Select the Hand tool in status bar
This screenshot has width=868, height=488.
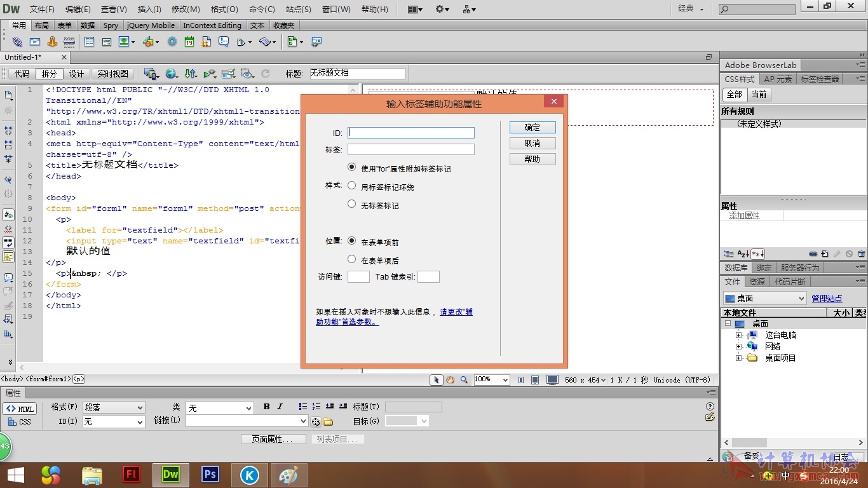pyautogui.click(x=450, y=380)
